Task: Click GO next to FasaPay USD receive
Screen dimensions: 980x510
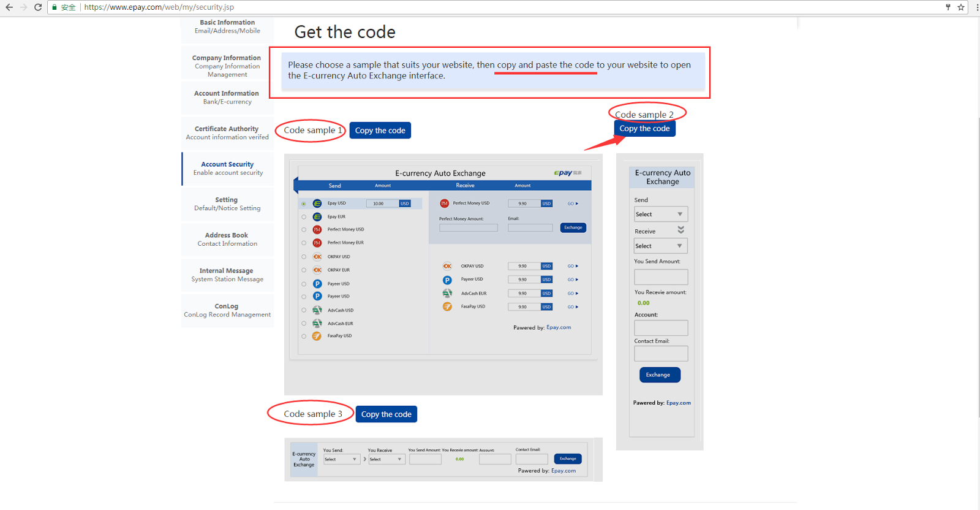Action: [573, 307]
